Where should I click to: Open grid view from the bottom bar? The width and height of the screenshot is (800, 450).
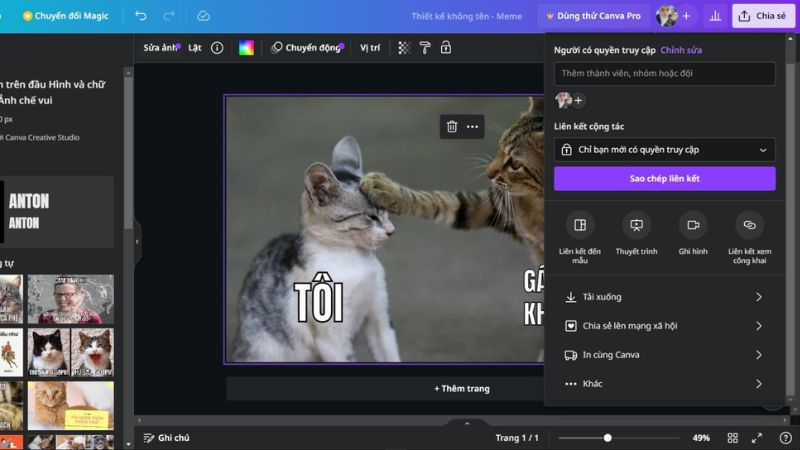tap(732, 438)
